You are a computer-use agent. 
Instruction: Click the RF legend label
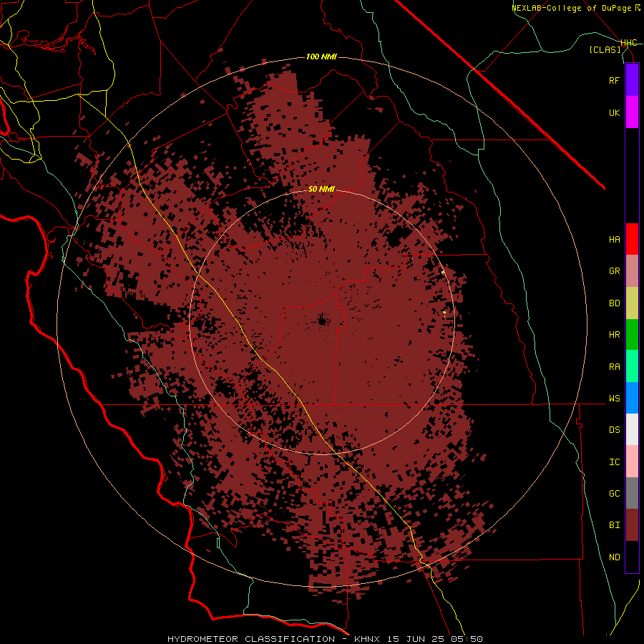tap(614, 81)
